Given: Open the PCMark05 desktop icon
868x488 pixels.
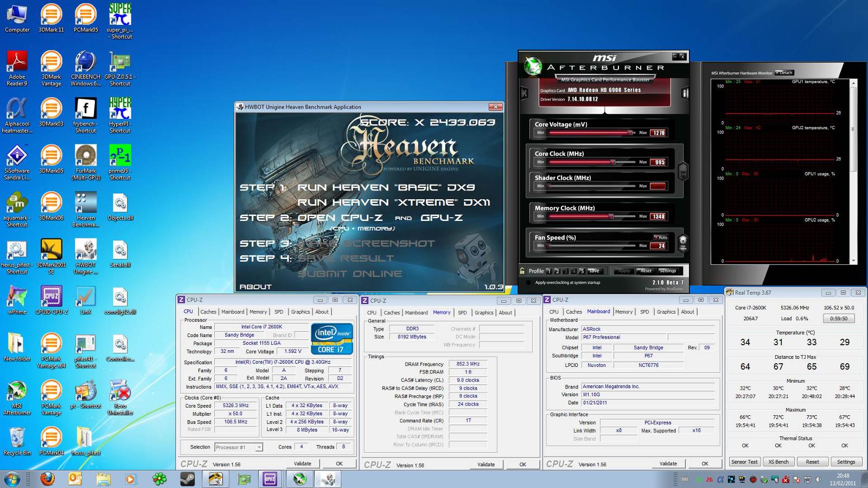Looking at the screenshot, I should point(86,18).
